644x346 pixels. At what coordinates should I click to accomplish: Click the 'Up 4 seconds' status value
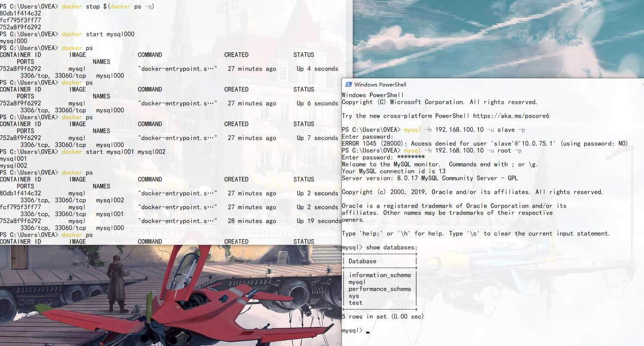318,69
